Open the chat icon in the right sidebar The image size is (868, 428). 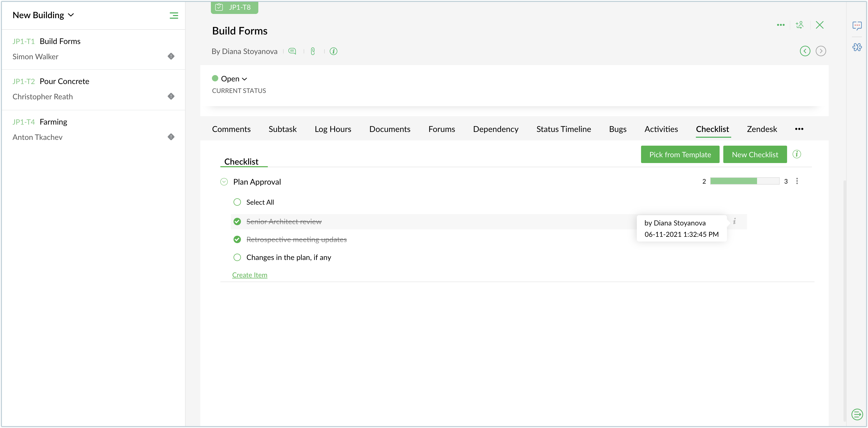pyautogui.click(x=857, y=26)
